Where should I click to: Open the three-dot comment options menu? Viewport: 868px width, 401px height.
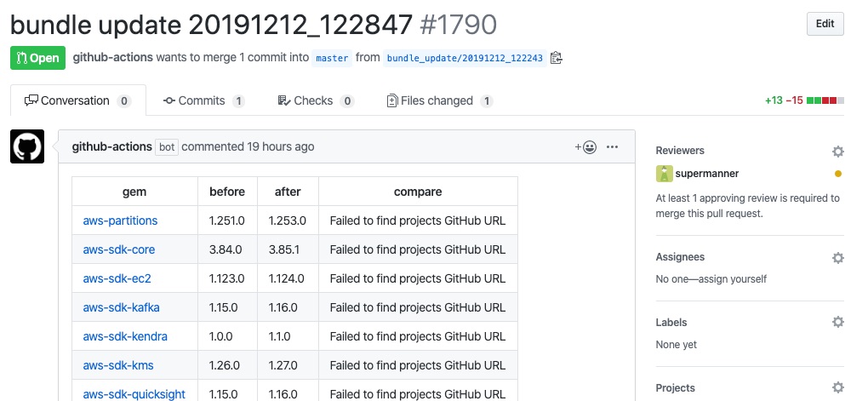click(612, 146)
